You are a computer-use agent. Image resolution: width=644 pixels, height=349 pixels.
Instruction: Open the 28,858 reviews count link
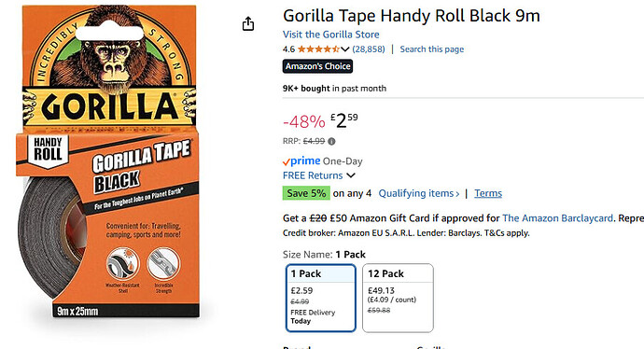(x=369, y=49)
